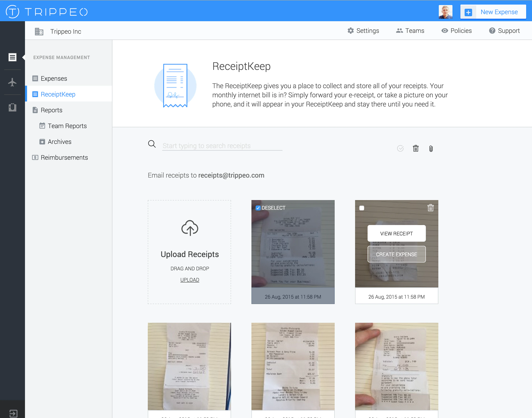The height and width of the screenshot is (418, 532).
Task: Click the logout icon at sidebar bottom
Action: [13, 413]
